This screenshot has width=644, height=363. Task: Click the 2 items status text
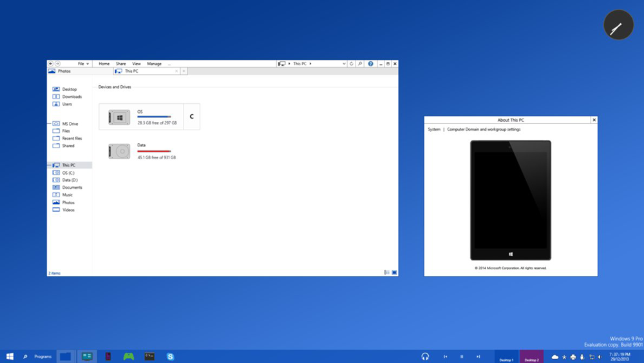click(54, 273)
